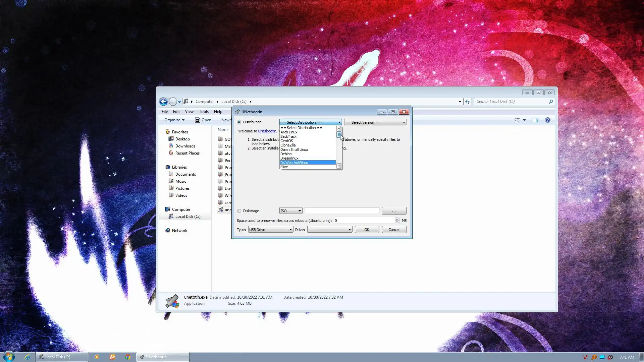Click the diskimage file path field
The width and height of the screenshot is (644, 362).
[342, 211]
